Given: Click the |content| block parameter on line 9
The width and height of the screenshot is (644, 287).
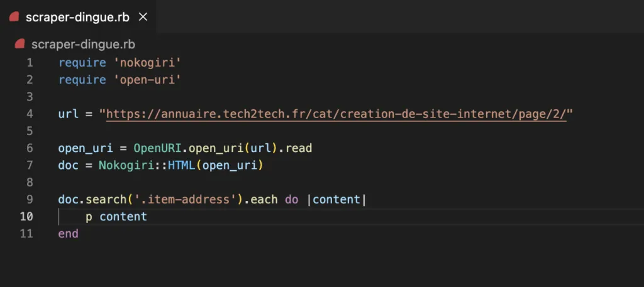Looking at the screenshot, I should click(x=336, y=200).
